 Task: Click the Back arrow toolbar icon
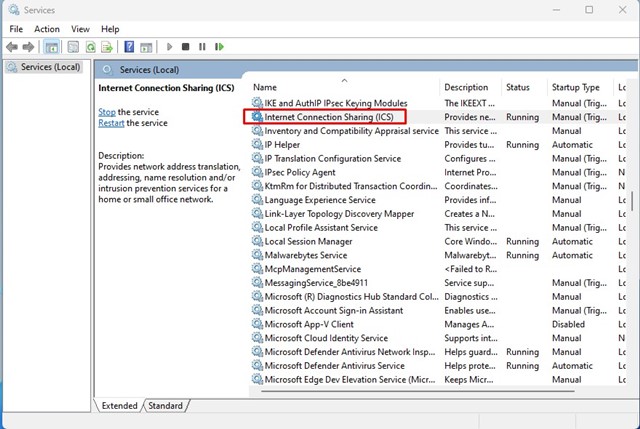point(12,47)
